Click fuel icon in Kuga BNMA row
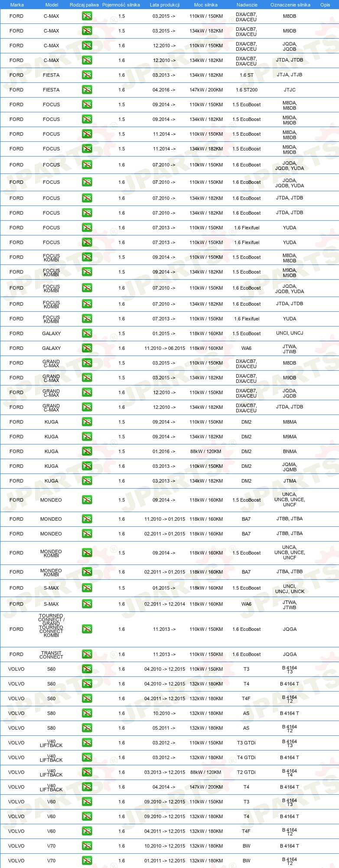This screenshot has height=868, width=339. coord(87,451)
